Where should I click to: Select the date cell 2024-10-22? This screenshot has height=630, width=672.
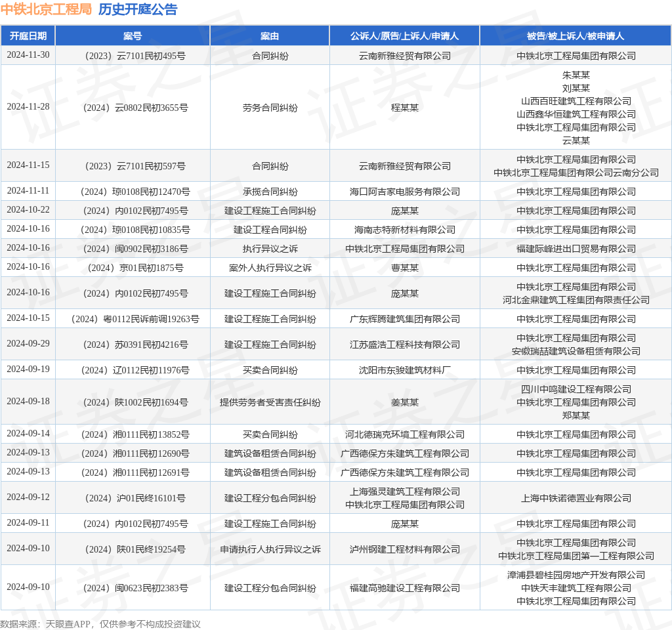pos(28,210)
